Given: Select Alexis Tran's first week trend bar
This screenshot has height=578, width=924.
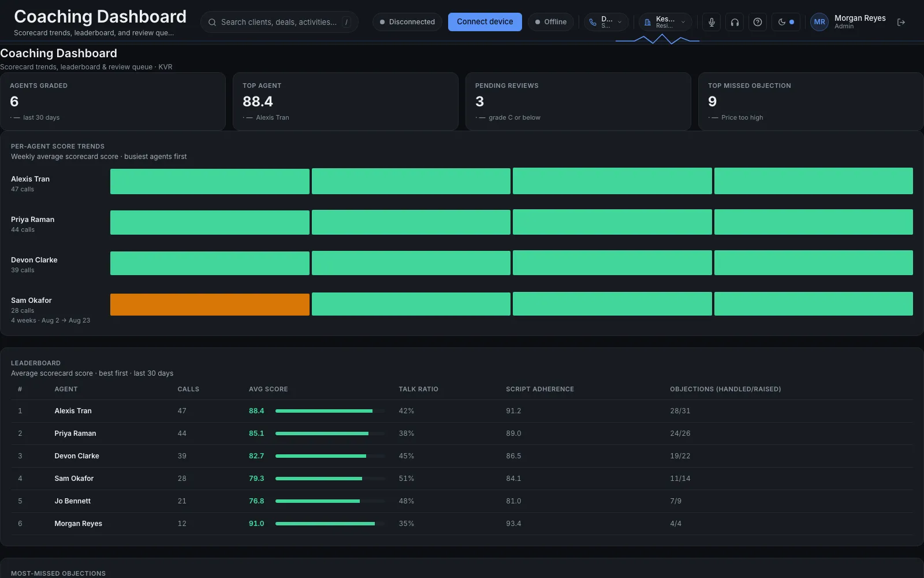Looking at the screenshot, I should coord(210,181).
